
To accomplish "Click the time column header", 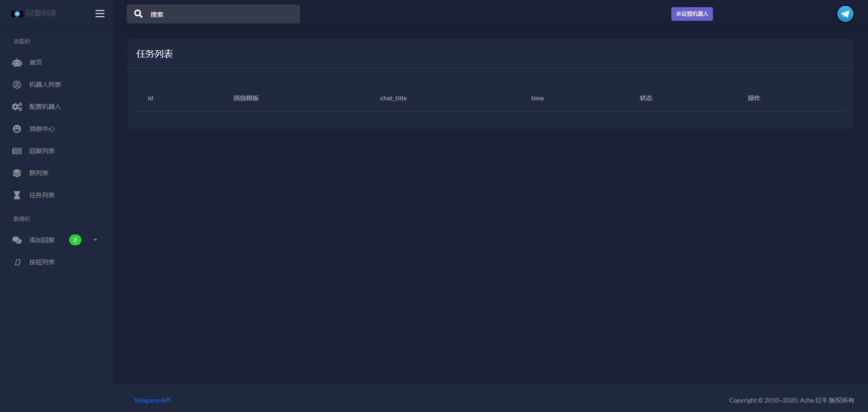I will click(537, 98).
